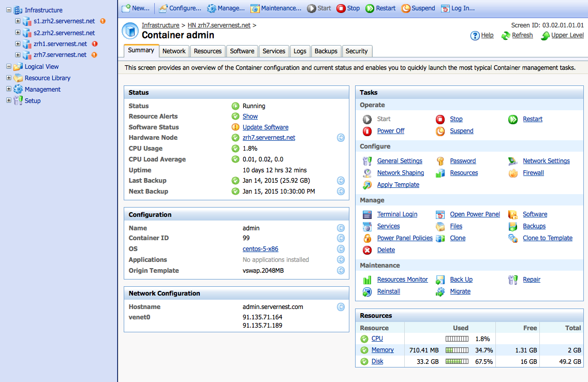Expand the zrh1.servernest.net node
The height and width of the screenshot is (382, 588).
click(18, 43)
